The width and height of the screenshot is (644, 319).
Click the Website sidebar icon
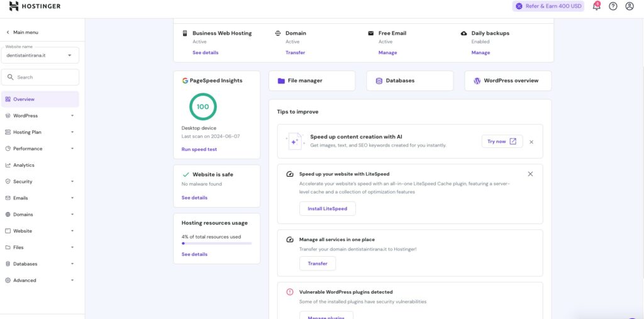(8, 231)
